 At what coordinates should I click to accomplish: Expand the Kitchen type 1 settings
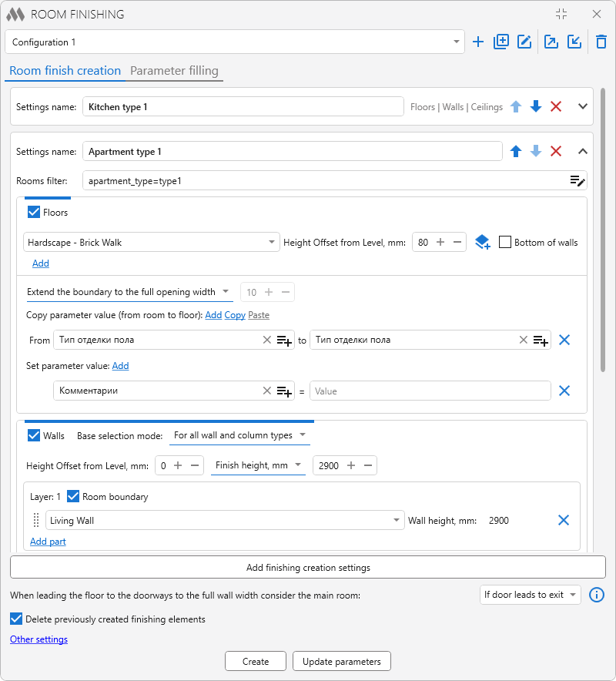tap(583, 106)
